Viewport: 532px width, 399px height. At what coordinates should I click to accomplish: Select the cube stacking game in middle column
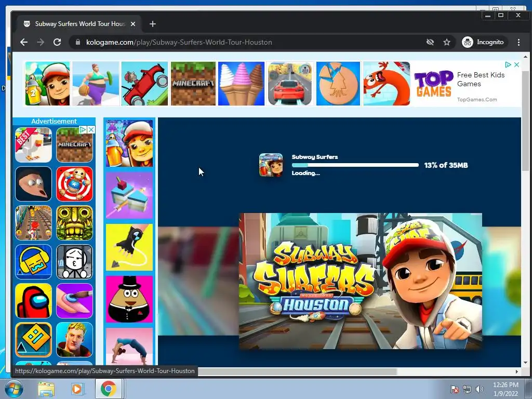(129, 195)
